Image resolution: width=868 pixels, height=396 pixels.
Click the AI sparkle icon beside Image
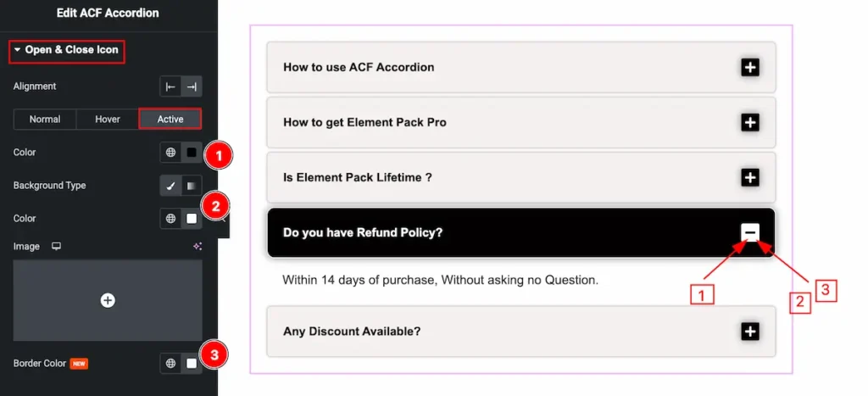197,246
